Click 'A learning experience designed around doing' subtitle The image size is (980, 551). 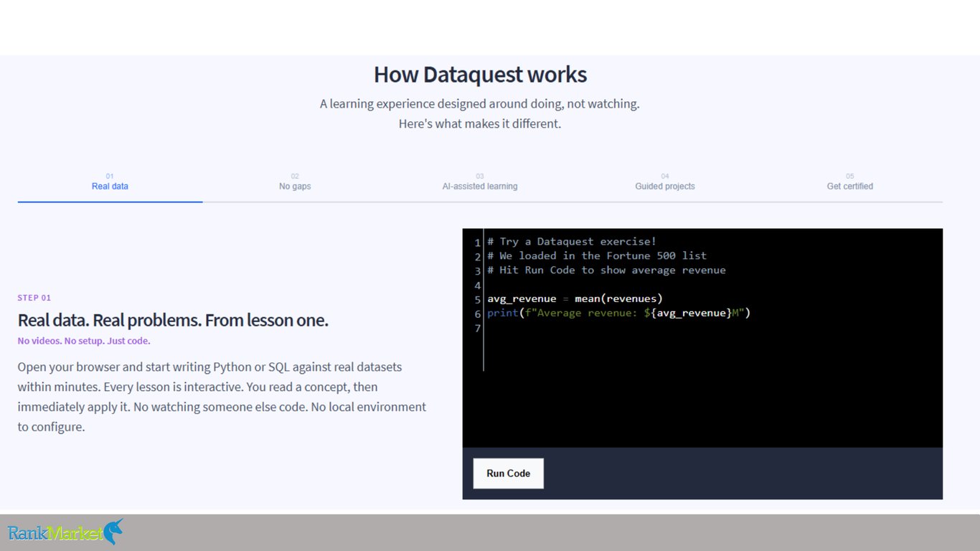[479, 104]
